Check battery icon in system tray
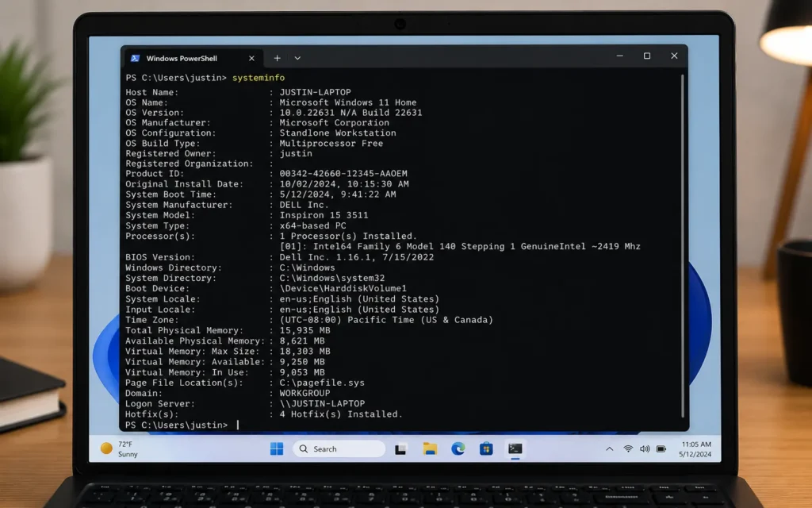 tap(661, 449)
